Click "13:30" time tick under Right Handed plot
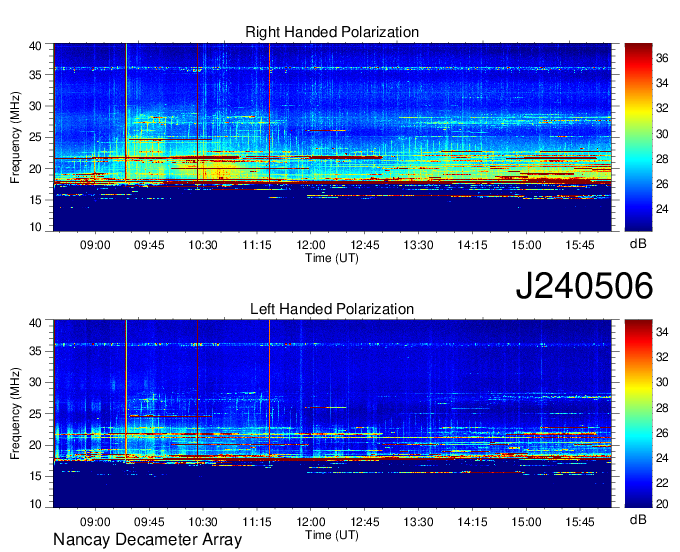This screenshot has width=680, height=552. click(x=418, y=245)
